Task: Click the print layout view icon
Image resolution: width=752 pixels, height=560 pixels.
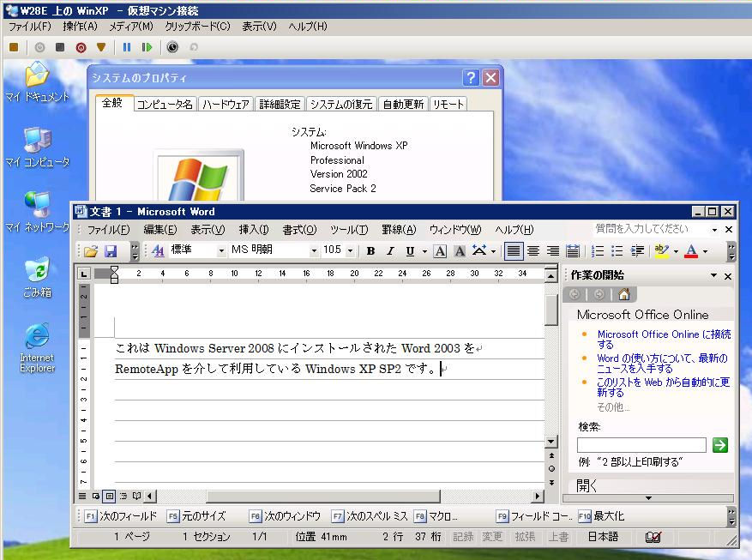Action: pos(110,497)
